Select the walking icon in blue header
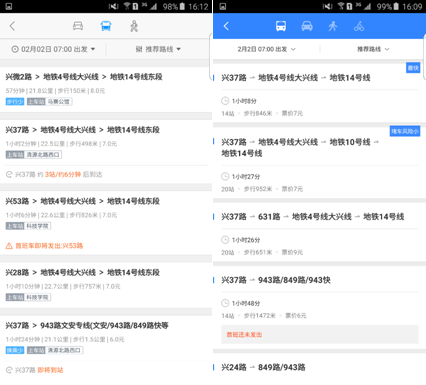 pos(333,26)
